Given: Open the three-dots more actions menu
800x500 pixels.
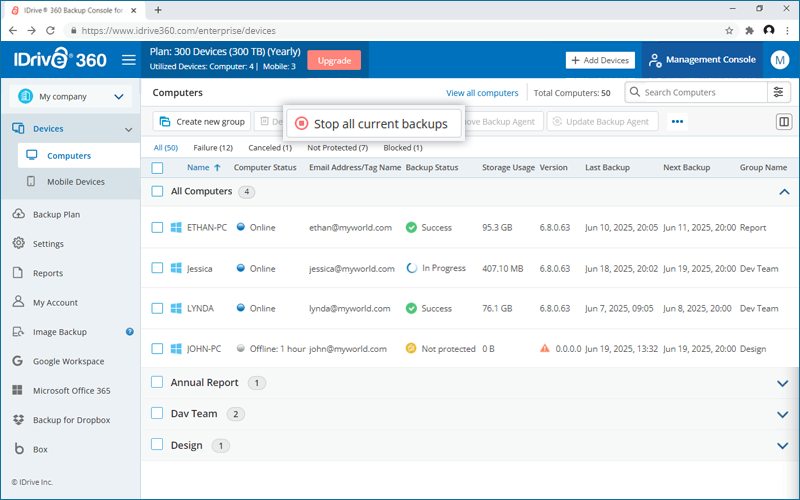Looking at the screenshot, I should click(677, 121).
